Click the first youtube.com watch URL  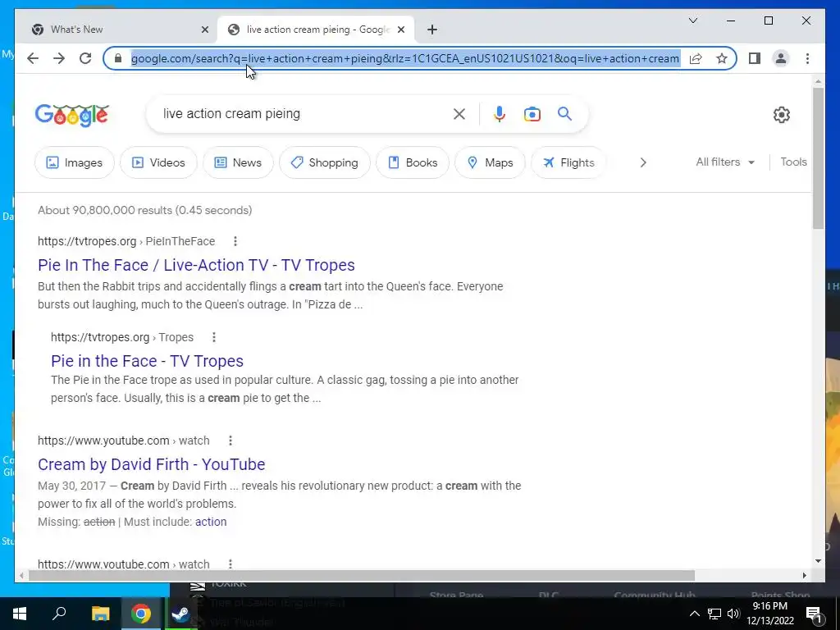pyautogui.click(x=123, y=441)
